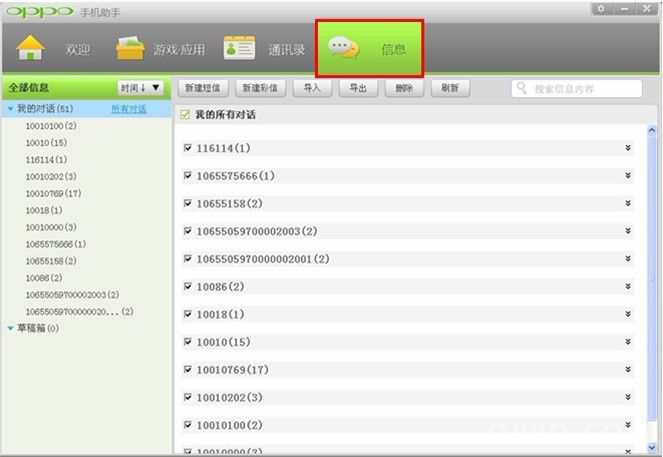
Task: Click the 新建短信 button
Action: coord(203,88)
